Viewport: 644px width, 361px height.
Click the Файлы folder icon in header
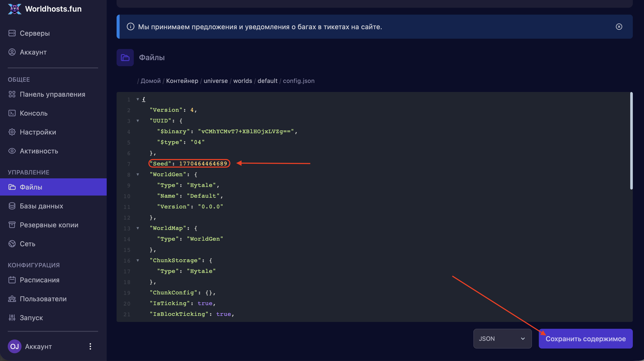pos(125,57)
